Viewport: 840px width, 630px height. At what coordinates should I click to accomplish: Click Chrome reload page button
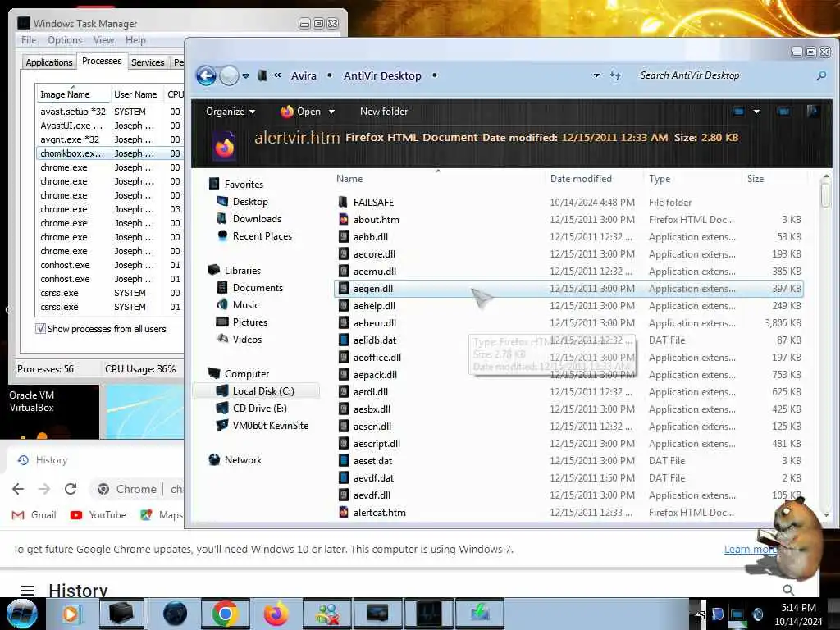(x=71, y=489)
